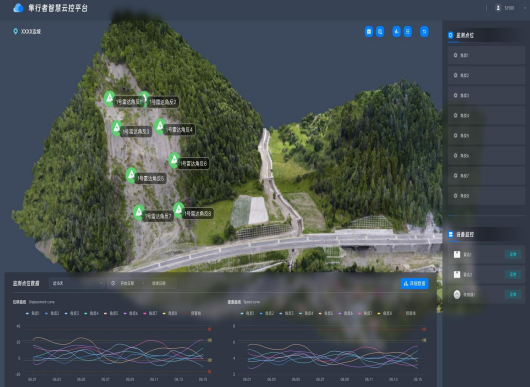Click the teal button in 传感器1 row

coord(513,294)
